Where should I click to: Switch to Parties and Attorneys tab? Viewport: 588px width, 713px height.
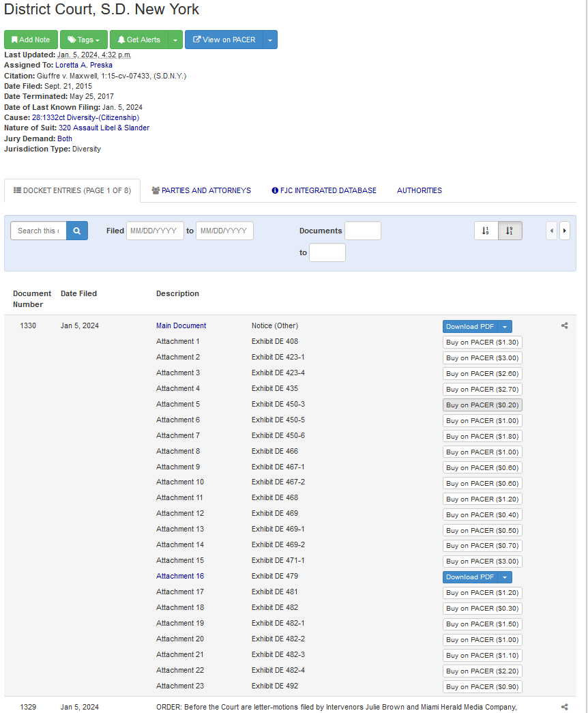pyautogui.click(x=201, y=190)
